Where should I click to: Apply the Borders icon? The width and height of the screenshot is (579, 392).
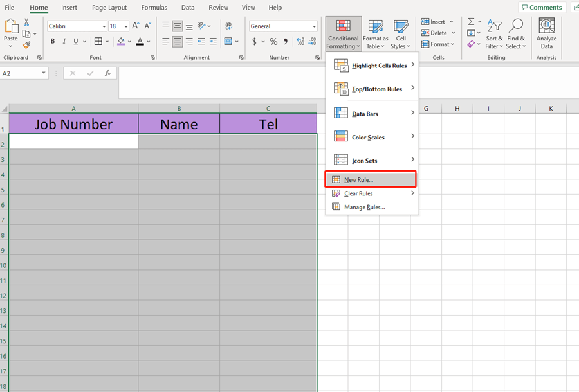[x=98, y=41]
